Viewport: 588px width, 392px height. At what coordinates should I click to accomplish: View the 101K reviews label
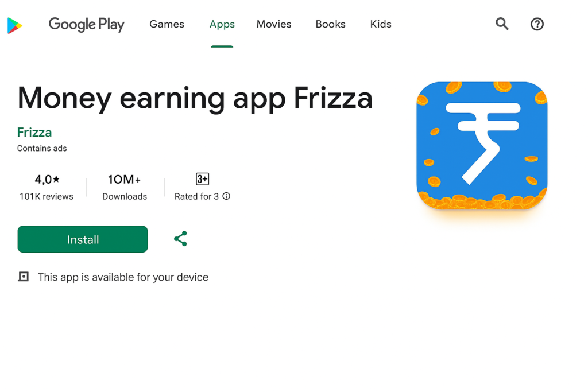point(47,196)
